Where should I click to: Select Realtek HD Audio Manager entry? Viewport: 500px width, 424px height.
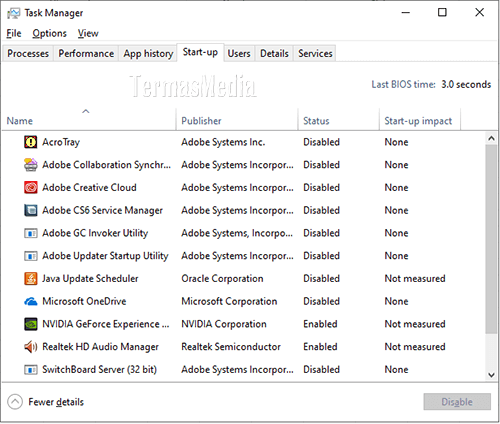100,347
